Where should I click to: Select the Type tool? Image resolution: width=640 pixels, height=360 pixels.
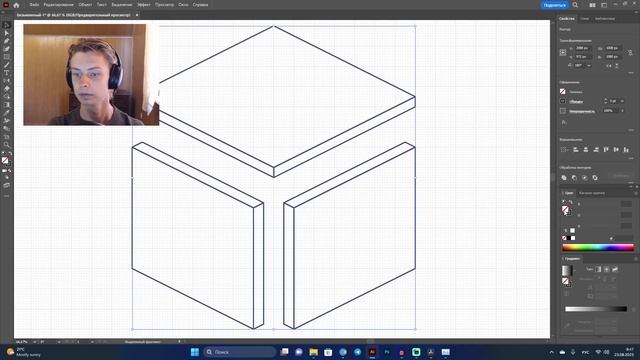pos(6,73)
